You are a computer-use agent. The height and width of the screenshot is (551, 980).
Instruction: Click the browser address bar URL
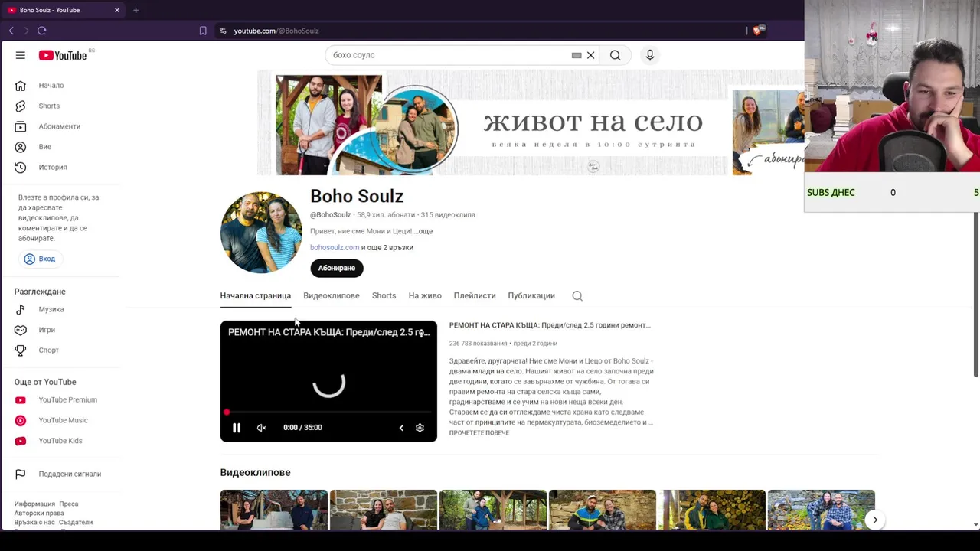[x=276, y=31]
